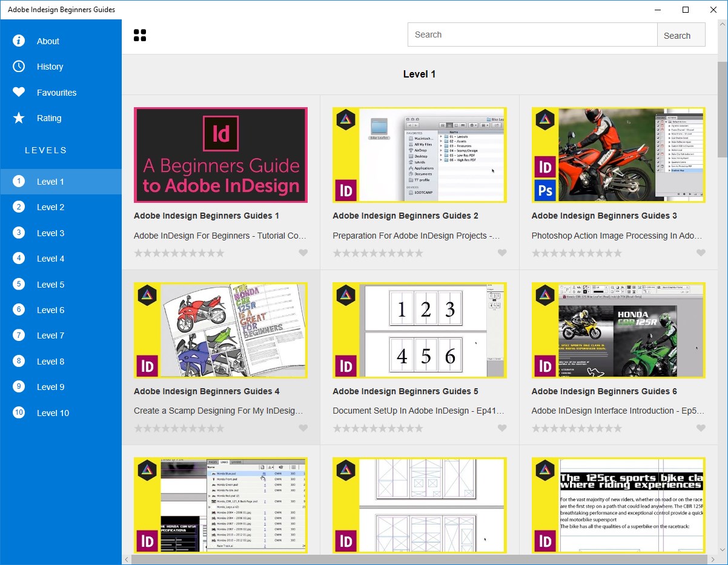
Task: Open the Honda CBR 125R green bike thumbnail
Action: click(x=618, y=330)
